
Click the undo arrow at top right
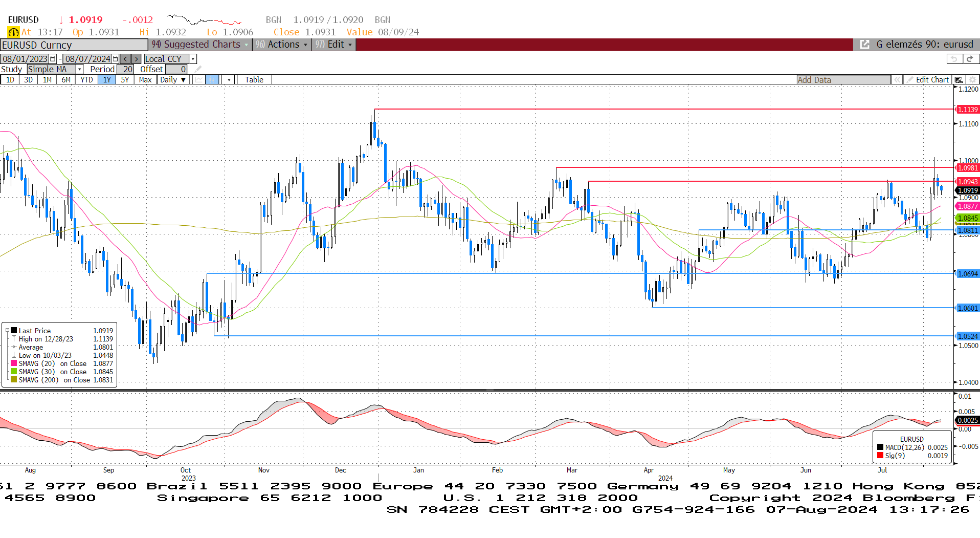[954, 59]
